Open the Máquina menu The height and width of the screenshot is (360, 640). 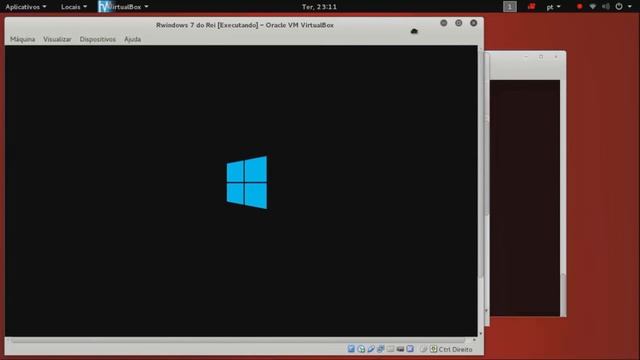click(22, 39)
